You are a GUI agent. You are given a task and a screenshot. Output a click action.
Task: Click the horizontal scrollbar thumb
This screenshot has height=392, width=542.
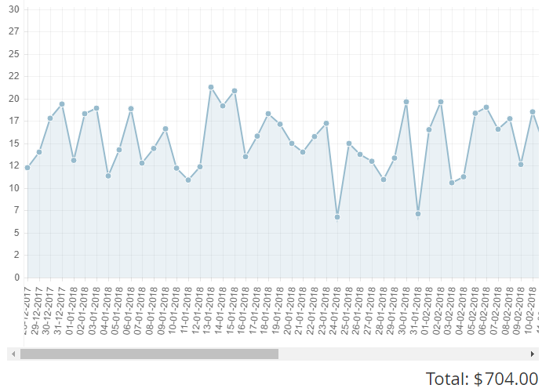pyautogui.click(x=149, y=354)
